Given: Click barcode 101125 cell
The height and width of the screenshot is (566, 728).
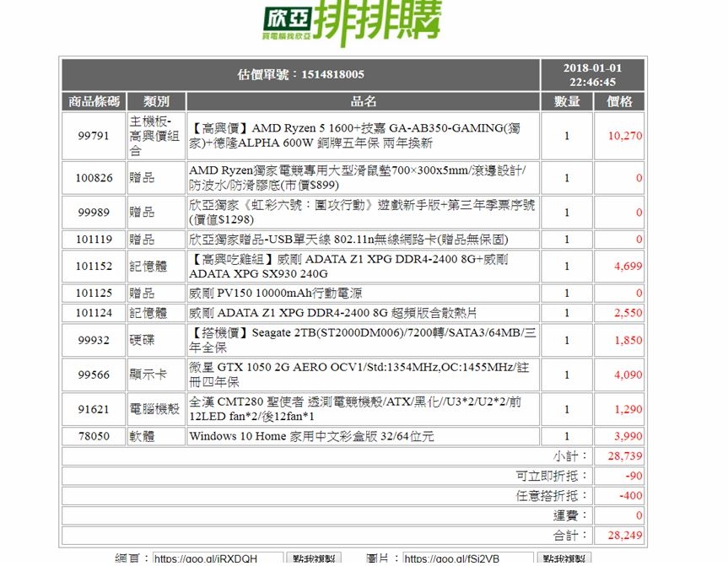Looking at the screenshot, I should point(94,293).
